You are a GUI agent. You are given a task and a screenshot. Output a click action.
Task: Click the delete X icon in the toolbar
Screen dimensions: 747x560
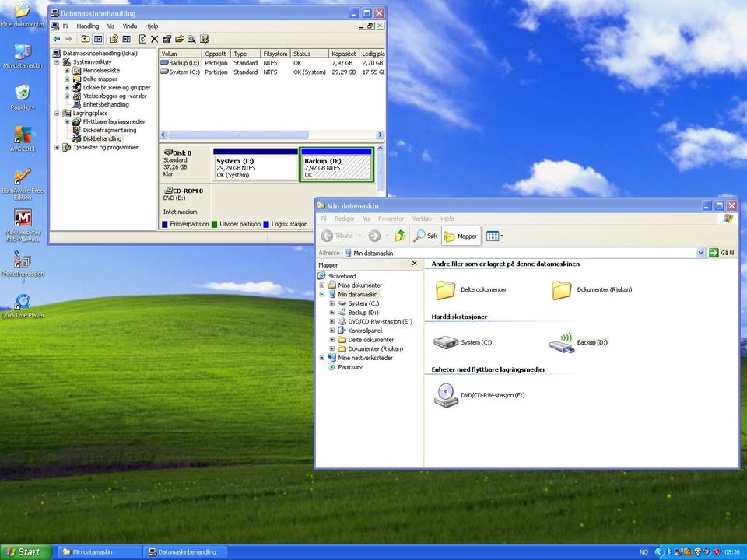click(x=154, y=39)
